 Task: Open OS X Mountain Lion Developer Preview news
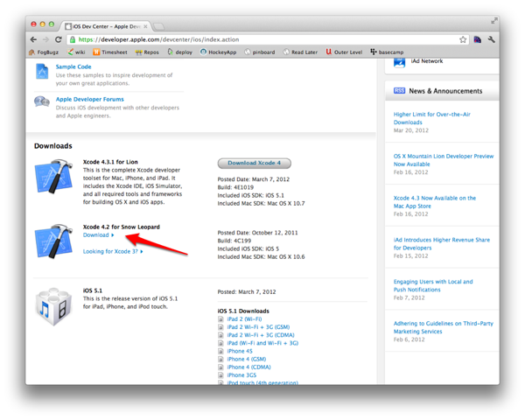pos(444,160)
